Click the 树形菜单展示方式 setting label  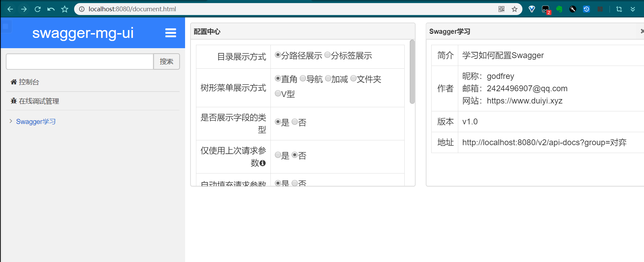pyautogui.click(x=234, y=88)
